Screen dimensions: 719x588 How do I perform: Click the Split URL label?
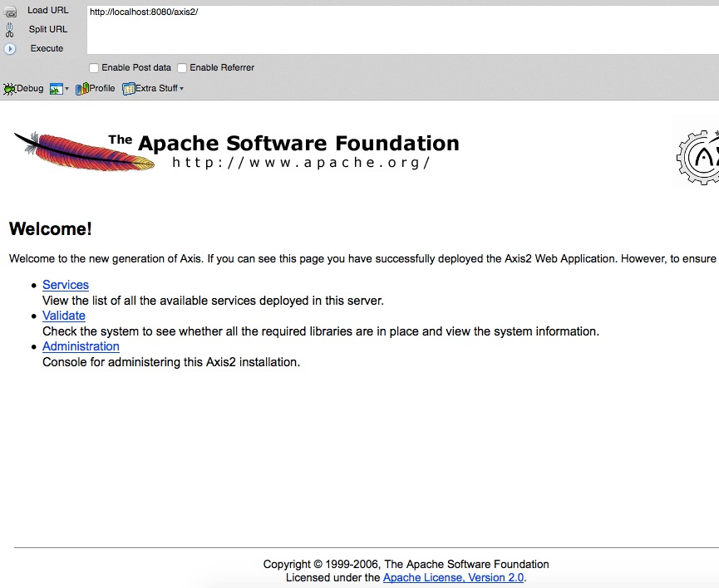pyautogui.click(x=47, y=29)
